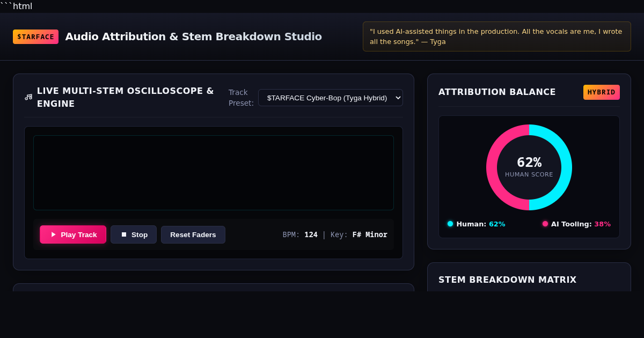Viewport: 644px width, 338px height.
Task: Click the 62% human score donut chart
Action: pos(529,167)
